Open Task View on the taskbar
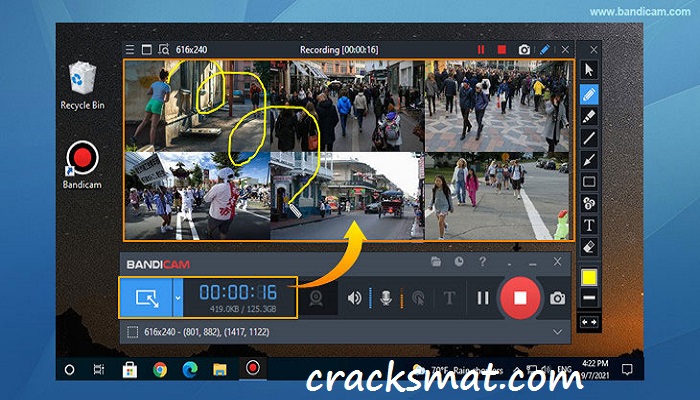 [x=99, y=370]
